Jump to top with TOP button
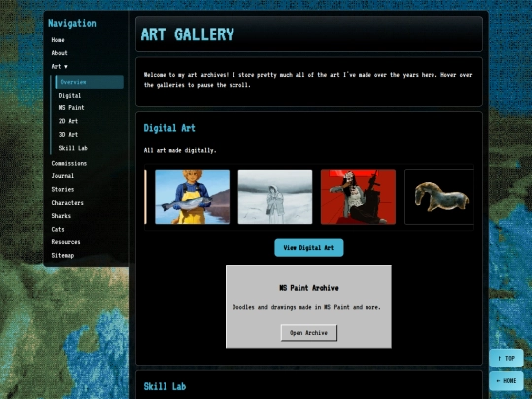The height and width of the screenshot is (399, 532). pyautogui.click(x=506, y=358)
